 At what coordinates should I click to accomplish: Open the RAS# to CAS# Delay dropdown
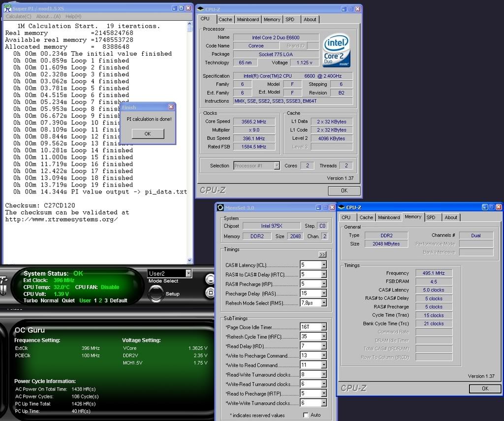[324, 274]
